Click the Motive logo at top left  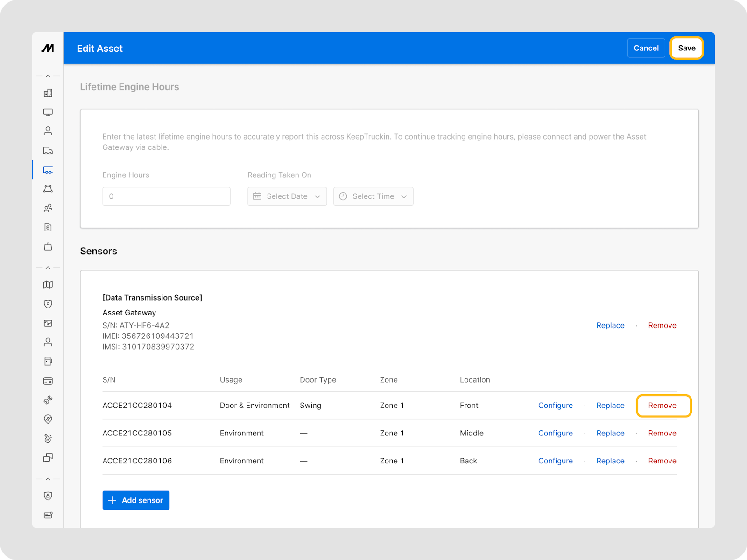48,48
